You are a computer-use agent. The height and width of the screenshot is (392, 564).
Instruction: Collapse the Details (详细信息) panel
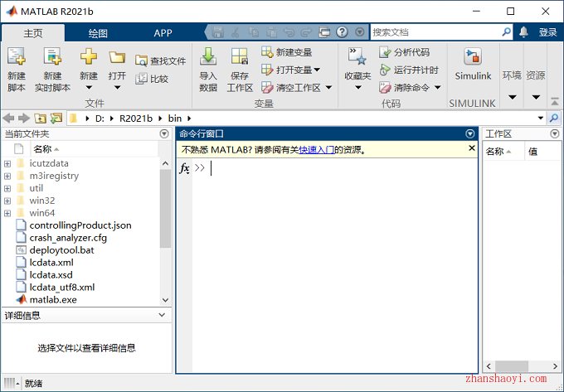162,315
